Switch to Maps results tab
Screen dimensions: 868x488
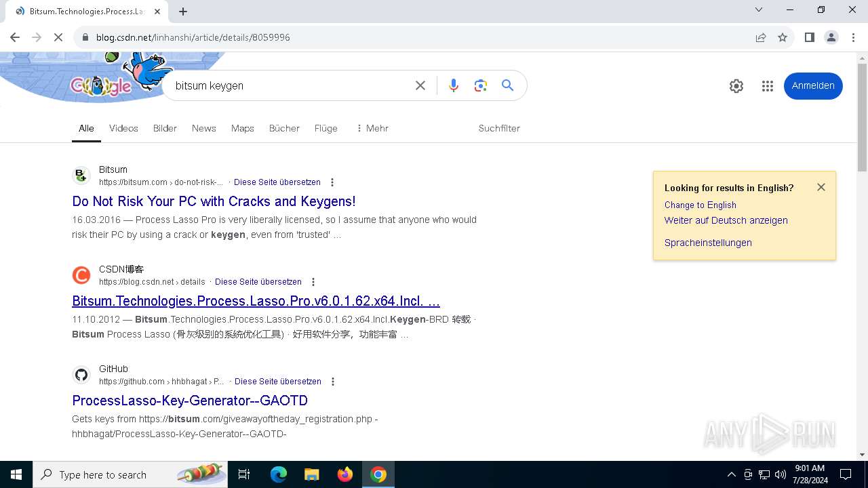pos(242,128)
